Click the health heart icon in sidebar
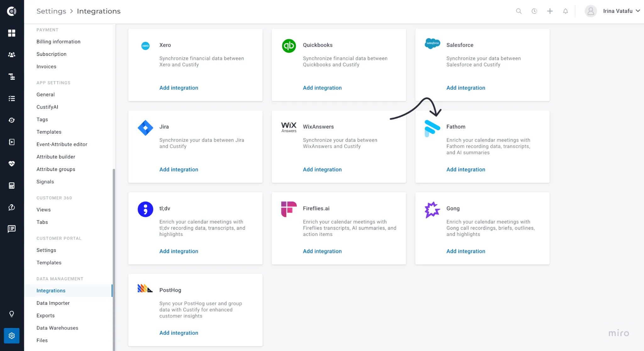This screenshot has height=351, width=644. pos(12,164)
